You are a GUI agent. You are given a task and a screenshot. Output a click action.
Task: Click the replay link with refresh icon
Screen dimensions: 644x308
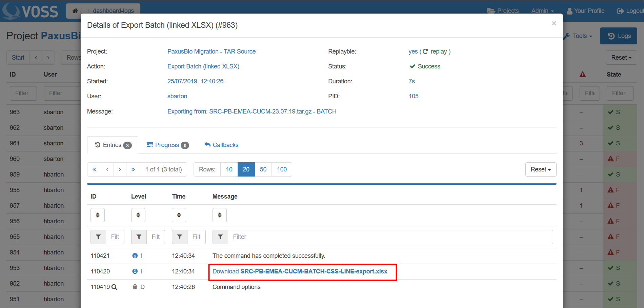[435, 52]
